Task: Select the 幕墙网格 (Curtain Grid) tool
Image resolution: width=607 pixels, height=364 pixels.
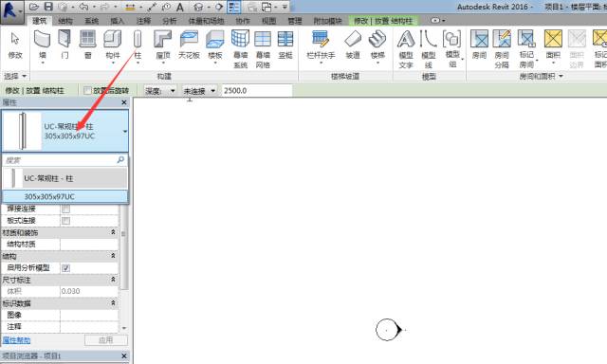Action: coord(263,49)
